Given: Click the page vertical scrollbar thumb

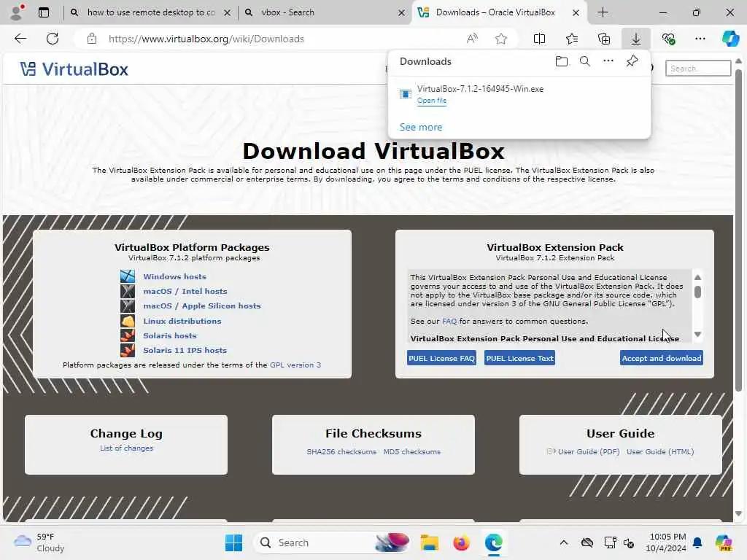Looking at the screenshot, I should (738, 230).
